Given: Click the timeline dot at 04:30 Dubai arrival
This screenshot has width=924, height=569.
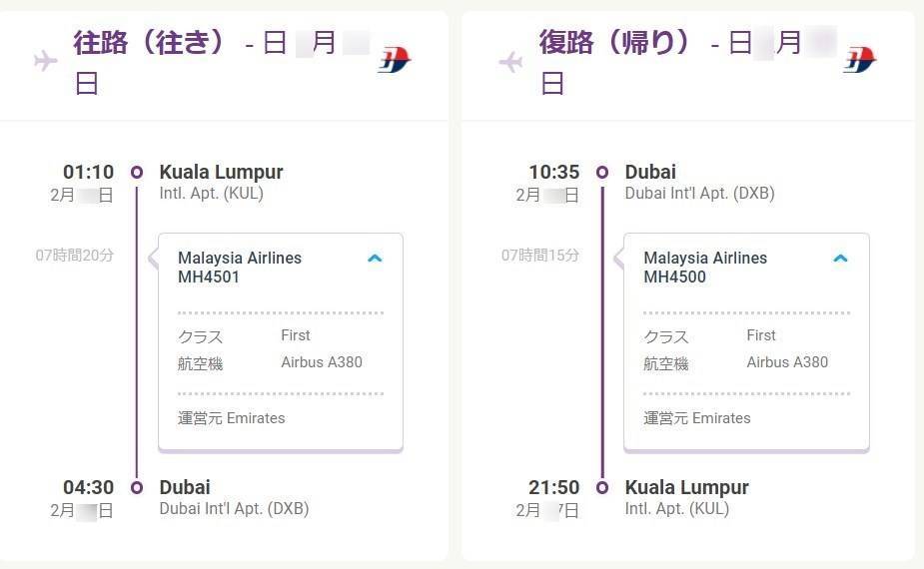Looking at the screenshot, I should [x=137, y=487].
